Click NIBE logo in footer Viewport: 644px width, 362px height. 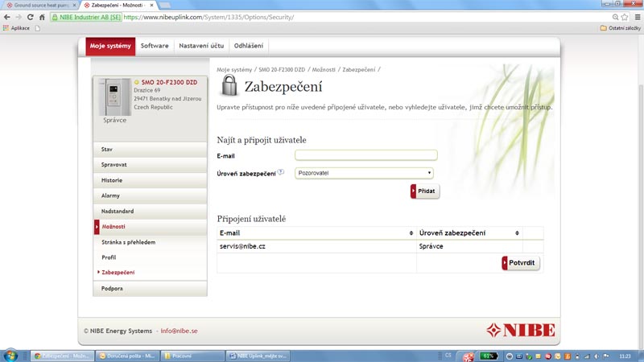tap(520, 330)
